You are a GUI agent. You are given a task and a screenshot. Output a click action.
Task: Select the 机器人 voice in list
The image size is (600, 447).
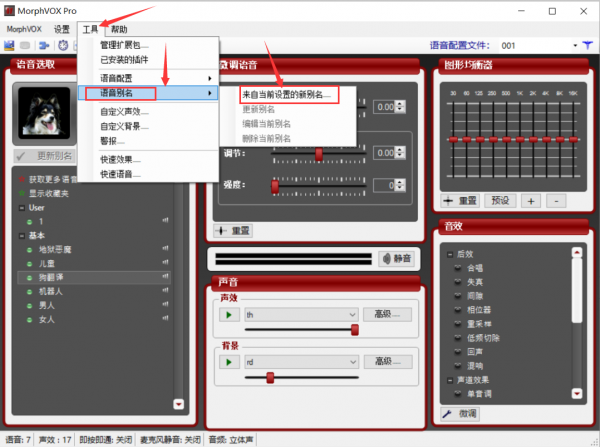(x=94, y=292)
